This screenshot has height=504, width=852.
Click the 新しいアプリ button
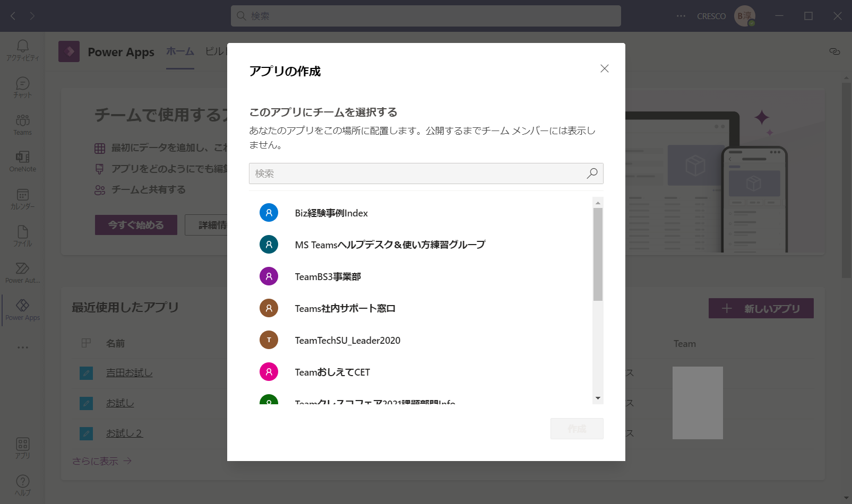(x=761, y=308)
